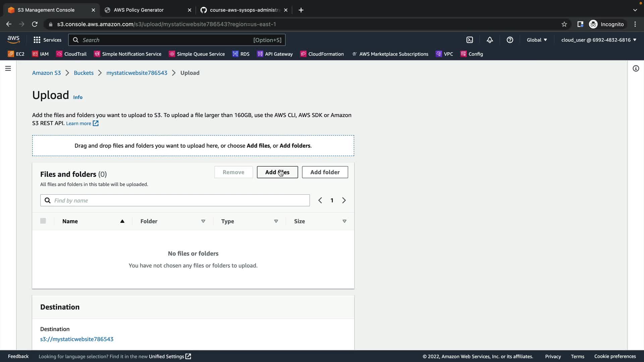This screenshot has width=644, height=362.
Task: Click the help question mark icon
Action: coord(510,40)
